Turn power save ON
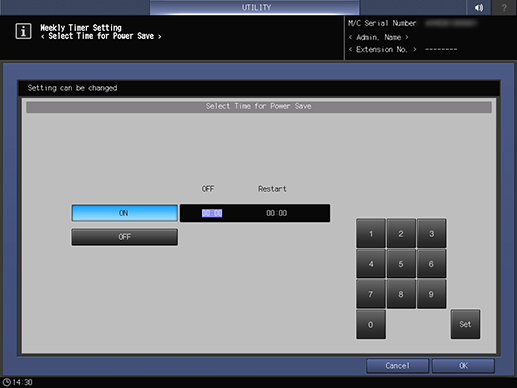Image resolution: width=517 pixels, height=388 pixels. (124, 213)
